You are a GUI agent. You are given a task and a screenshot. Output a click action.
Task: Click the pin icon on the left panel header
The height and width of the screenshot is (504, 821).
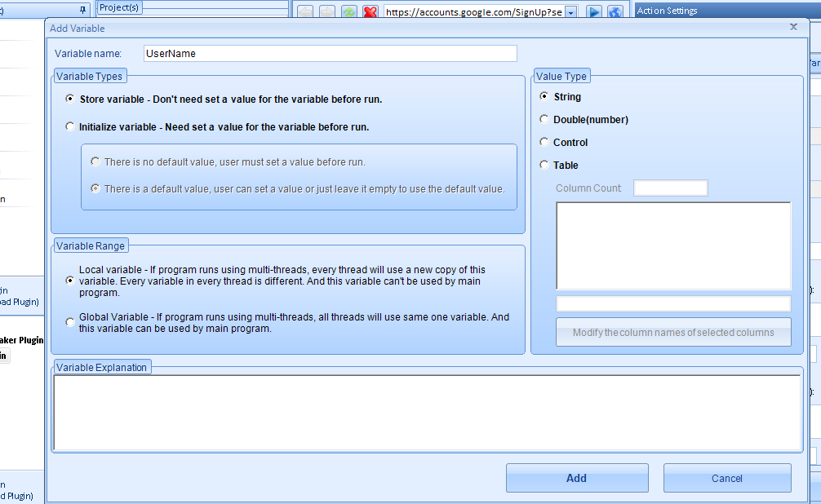pos(82,9)
